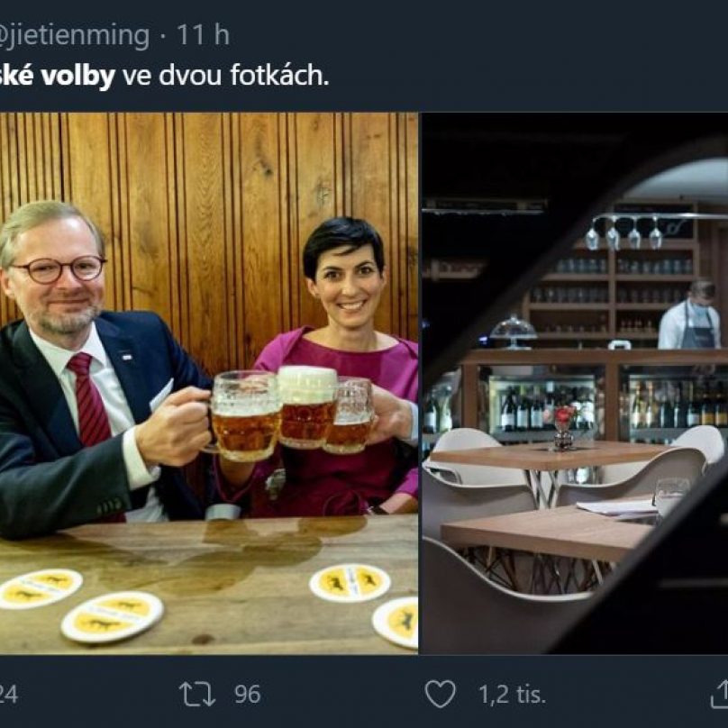
Task: Click the bartender wearing the face mask
Action: tap(690, 314)
